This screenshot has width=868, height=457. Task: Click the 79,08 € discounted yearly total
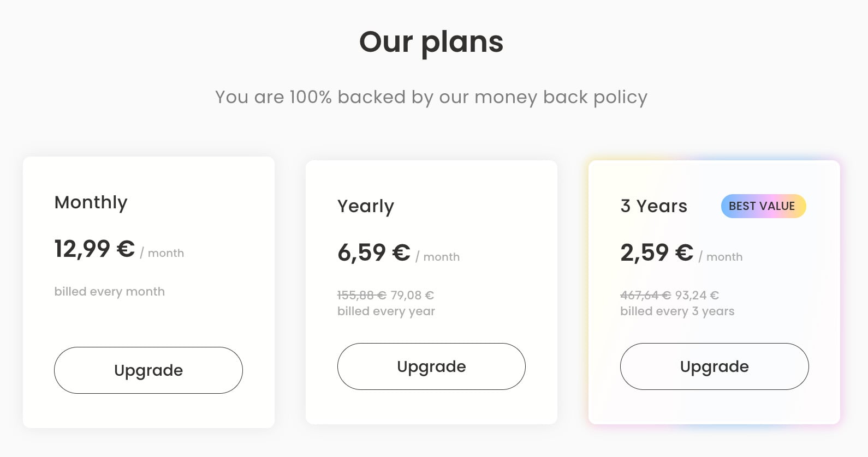(414, 295)
